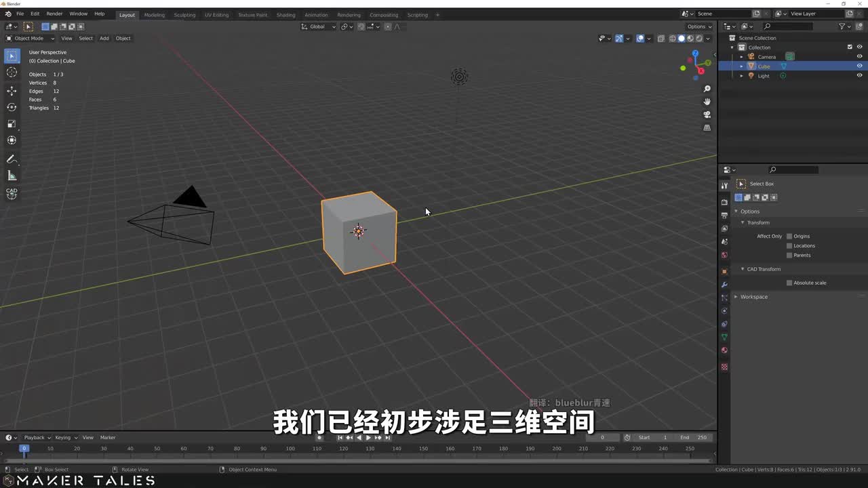
Task: Open Render properties tab
Action: coord(724,202)
